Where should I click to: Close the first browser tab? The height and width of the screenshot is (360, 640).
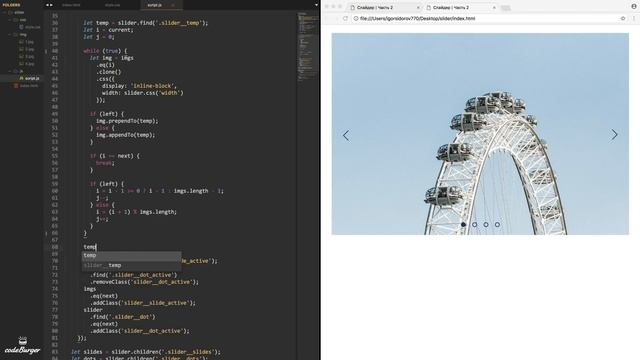(x=418, y=8)
